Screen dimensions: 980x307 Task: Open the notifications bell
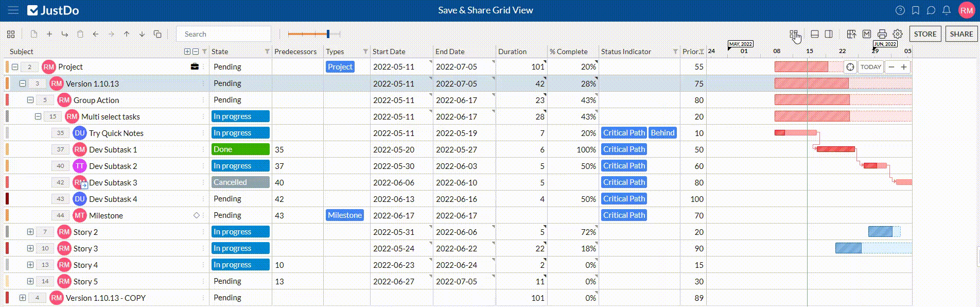[947, 10]
